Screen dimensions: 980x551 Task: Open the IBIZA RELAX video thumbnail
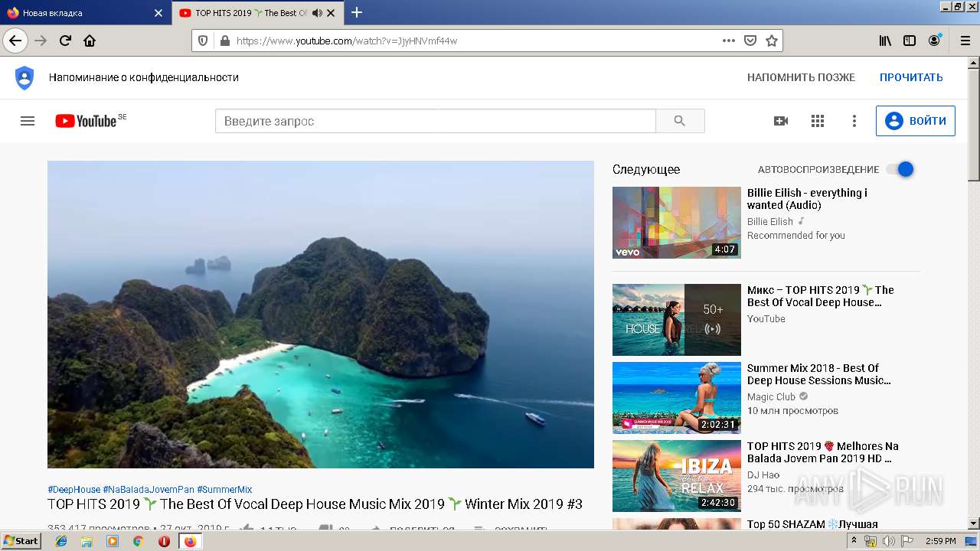pyautogui.click(x=677, y=476)
